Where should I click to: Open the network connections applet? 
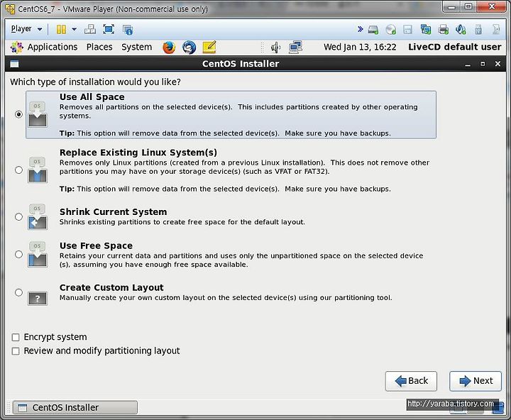295,48
